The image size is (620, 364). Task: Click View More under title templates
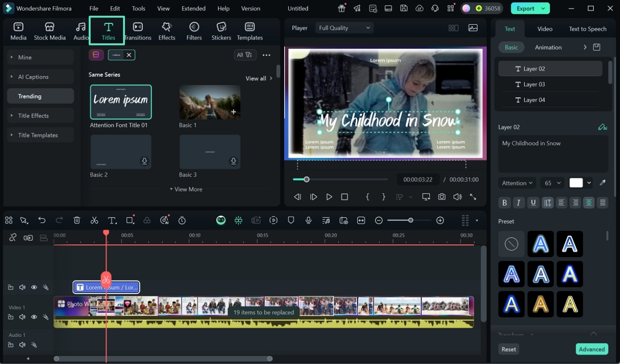point(186,189)
